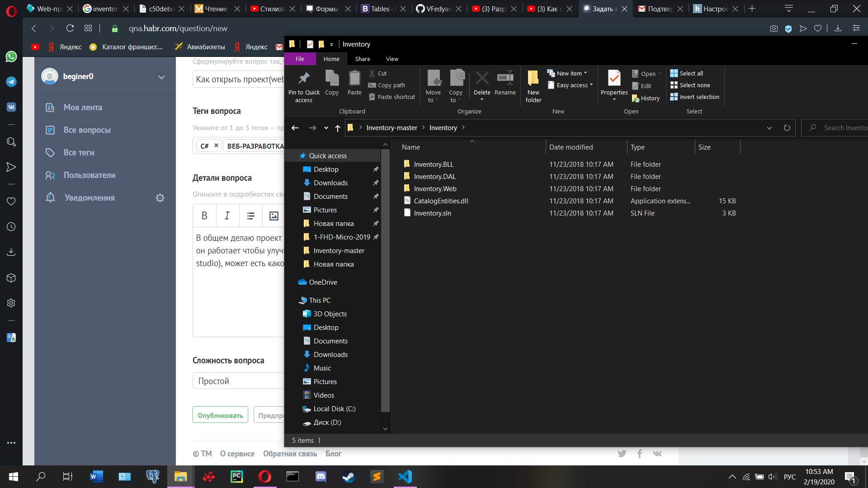This screenshot has height=488, width=868.
Task: Open notification settings gear in Habr sidebar
Action: [x=160, y=198]
